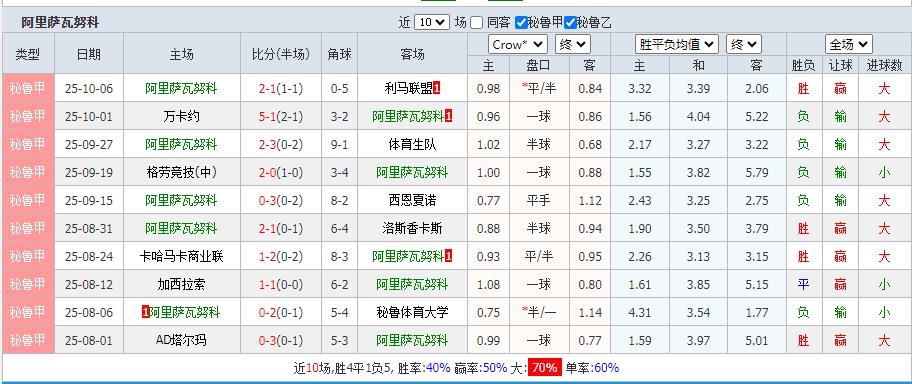Click 西恩夏诺 away team link
The image size is (912, 384).
[412, 200]
